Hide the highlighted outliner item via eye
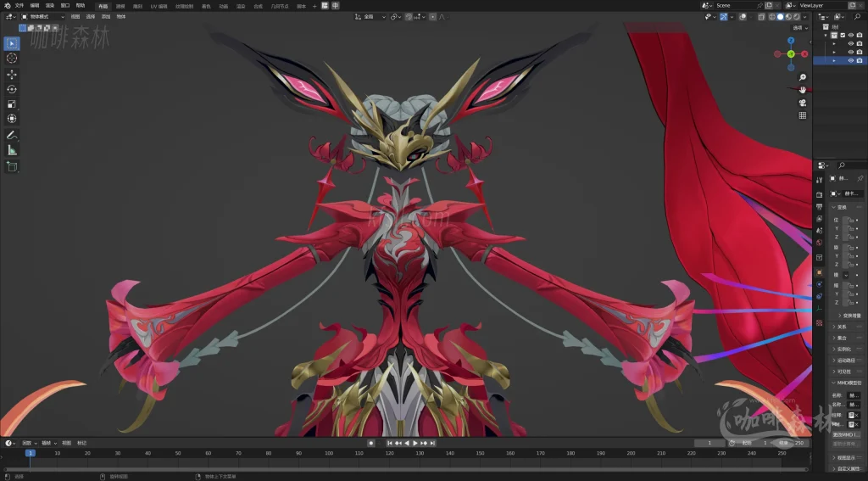The height and width of the screenshot is (481, 868). [851, 60]
